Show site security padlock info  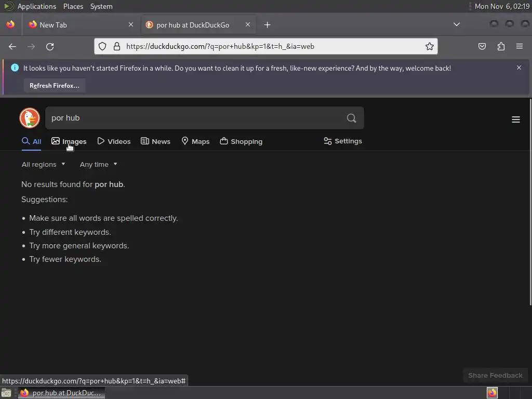click(x=117, y=46)
